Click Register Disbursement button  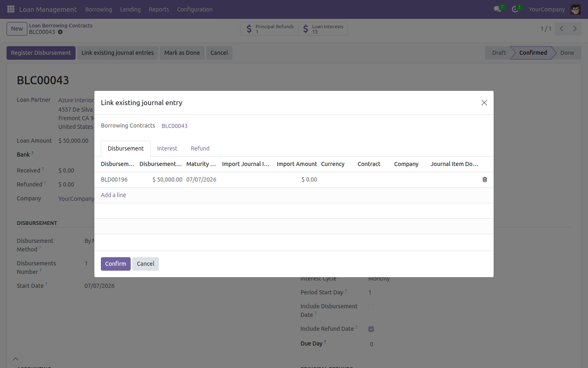click(41, 53)
